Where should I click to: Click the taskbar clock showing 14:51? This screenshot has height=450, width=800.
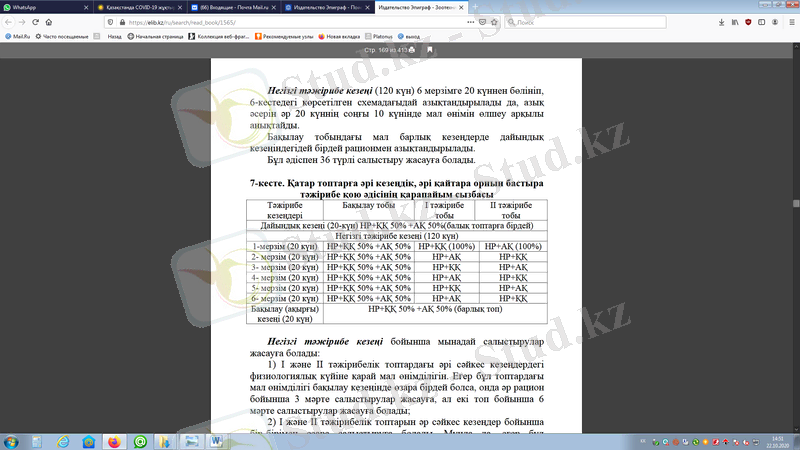pyautogui.click(x=778, y=442)
